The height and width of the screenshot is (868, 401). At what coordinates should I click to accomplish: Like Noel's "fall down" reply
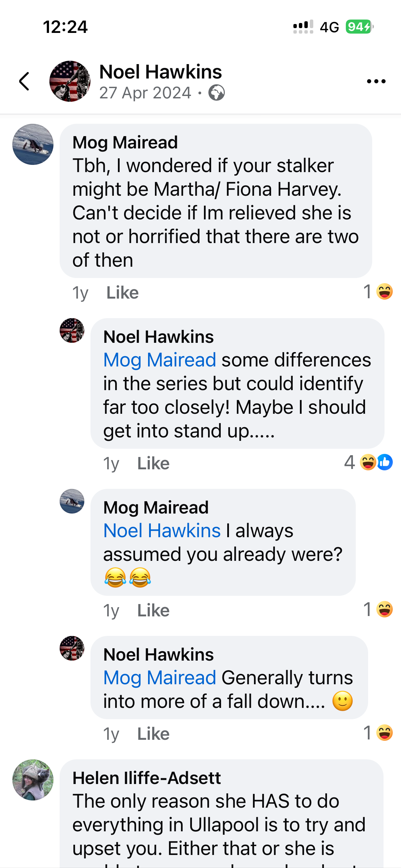(153, 734)
